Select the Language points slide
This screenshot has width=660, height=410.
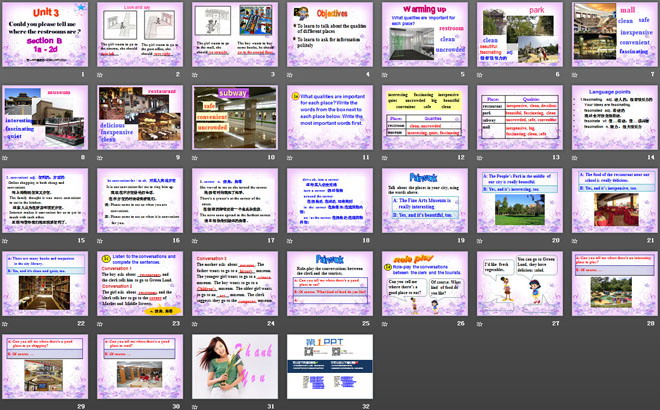613,118
